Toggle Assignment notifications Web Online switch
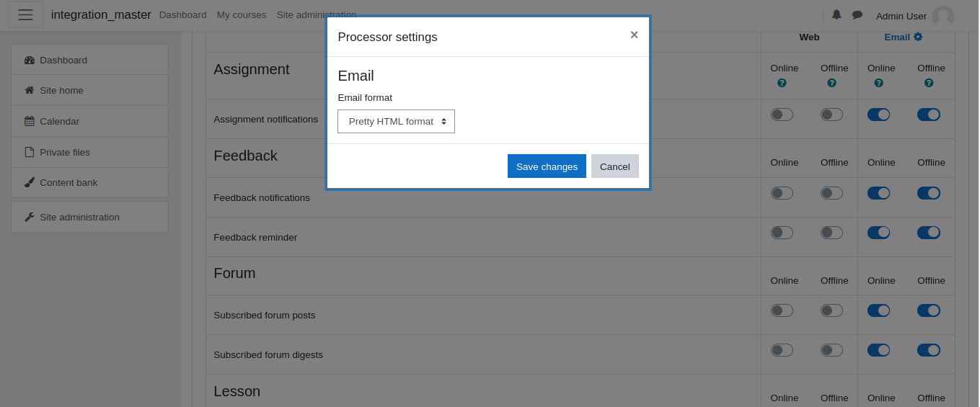The height and width of the screenshot is (407, 980). 782,115
